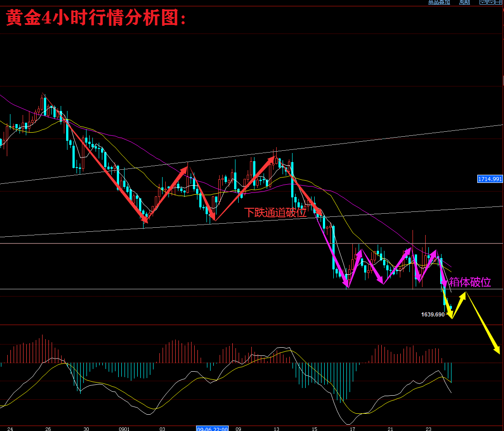This screenshot has width=504, height=431.
Task: Select the 09-06 22:00 time marker
Action: (x=212, y=429)
